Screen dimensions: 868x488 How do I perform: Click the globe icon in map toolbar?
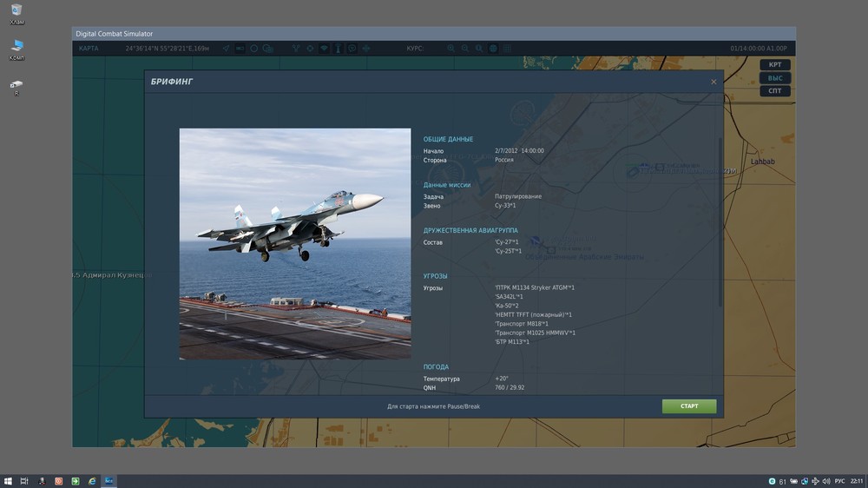click(x=493, y=49)
